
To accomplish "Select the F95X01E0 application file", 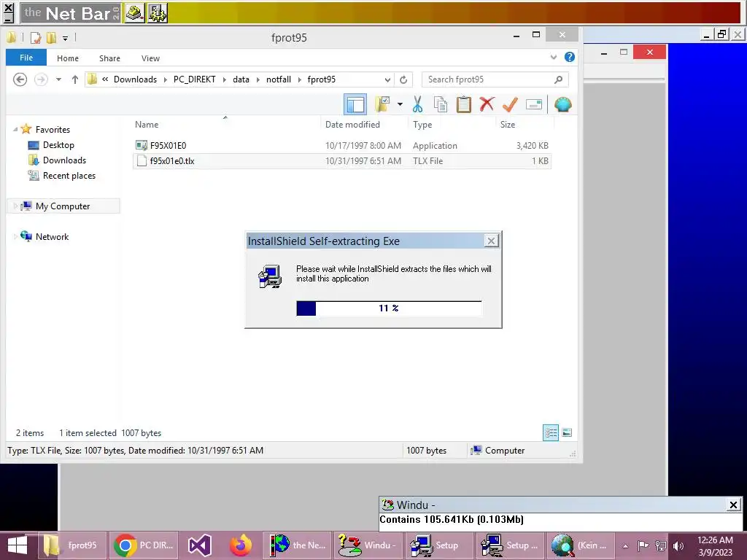I will (x=342, y=146).
